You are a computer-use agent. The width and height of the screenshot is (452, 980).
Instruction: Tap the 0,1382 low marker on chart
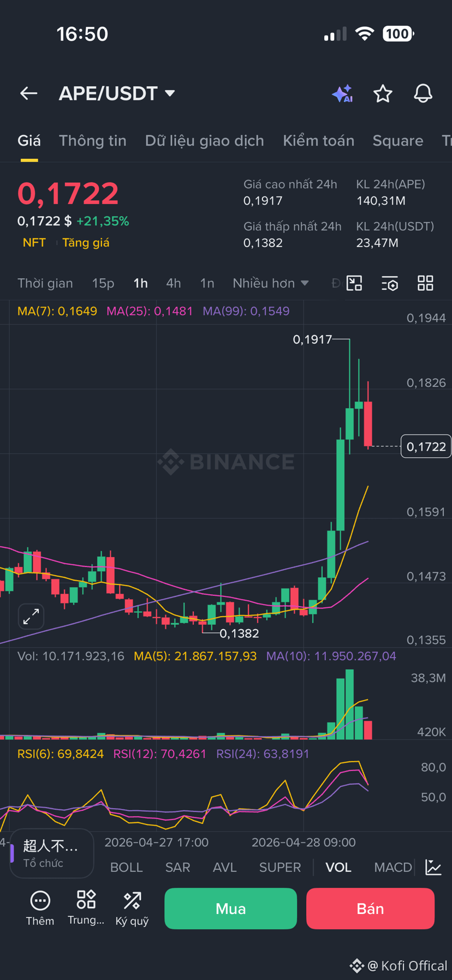pos(239,634)
